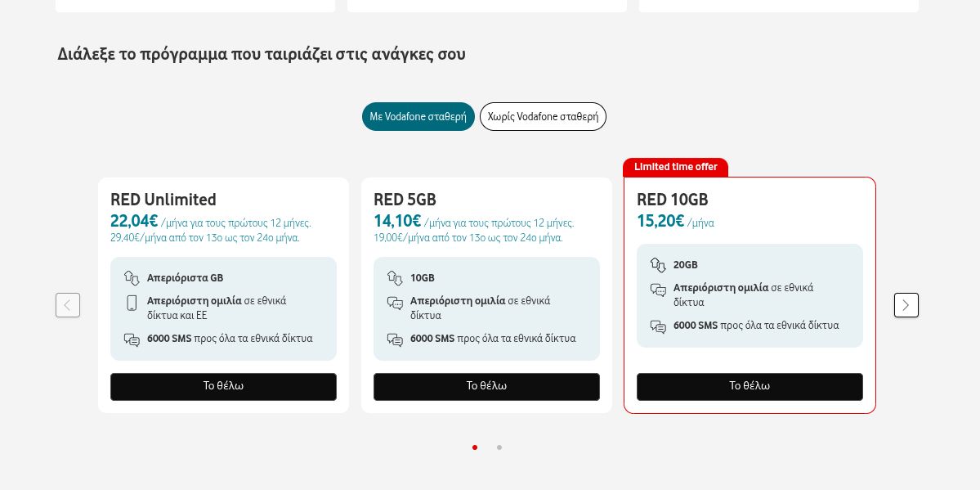The width and height of the screenshot is (980, 490).
Task: Click the SMS icon in RED Unlimited card
Action: point(132,339)
